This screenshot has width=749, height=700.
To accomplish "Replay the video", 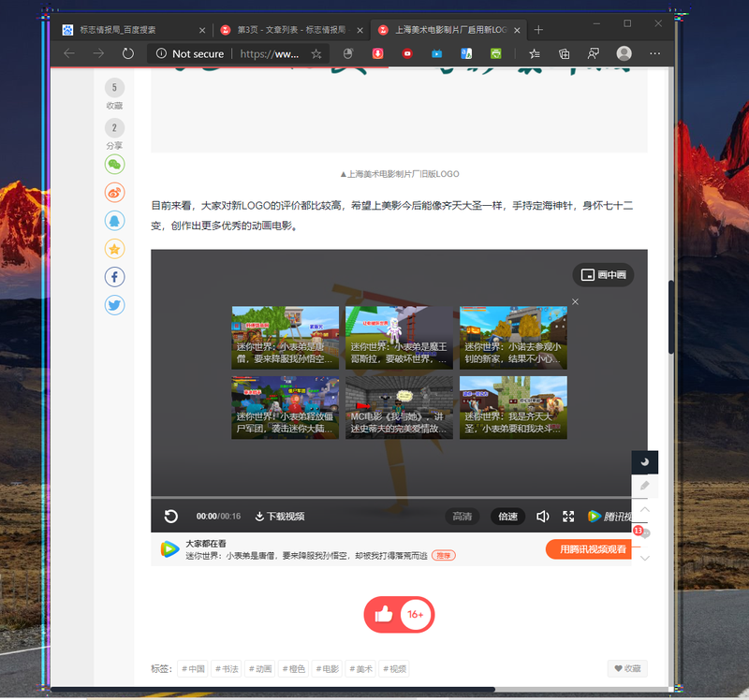I will tap(171, 517).
